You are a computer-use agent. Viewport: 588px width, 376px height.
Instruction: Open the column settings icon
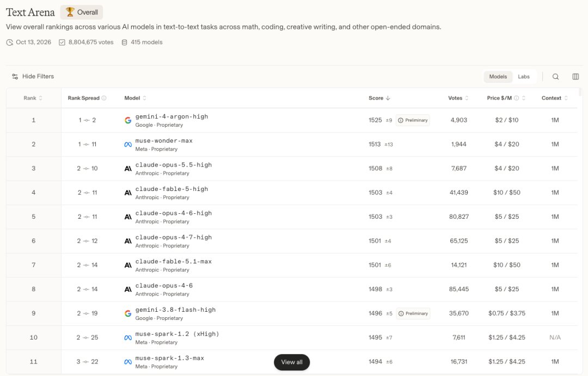point(575,77)
